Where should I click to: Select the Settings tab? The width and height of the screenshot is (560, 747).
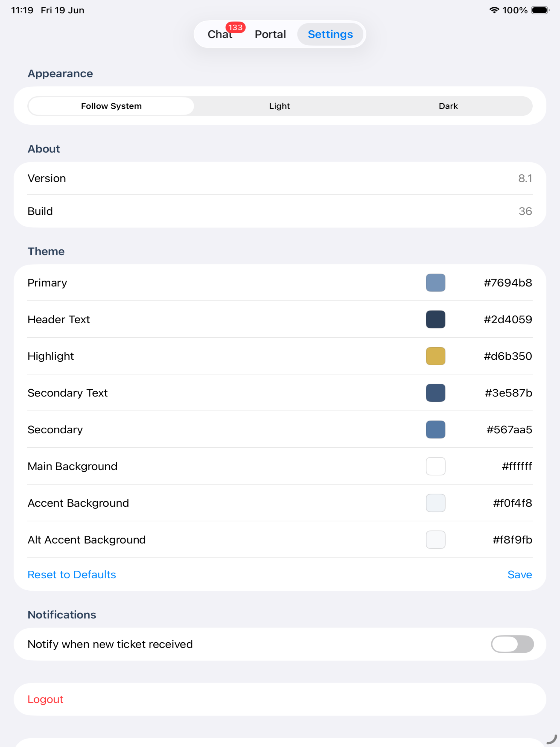point(330,34)
